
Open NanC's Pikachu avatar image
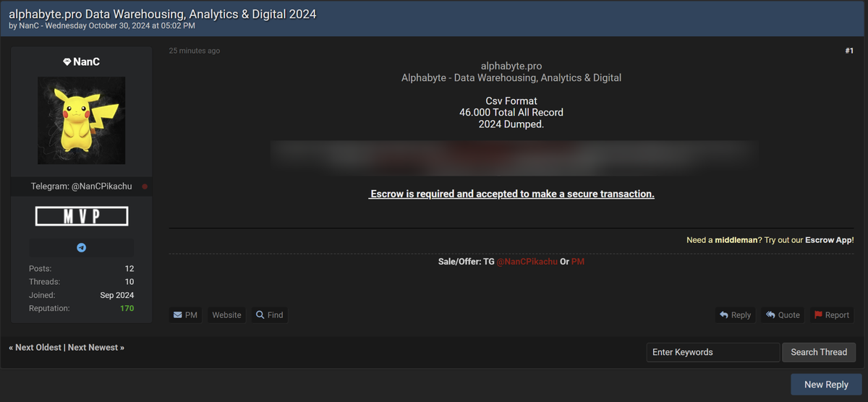[81, 121]
